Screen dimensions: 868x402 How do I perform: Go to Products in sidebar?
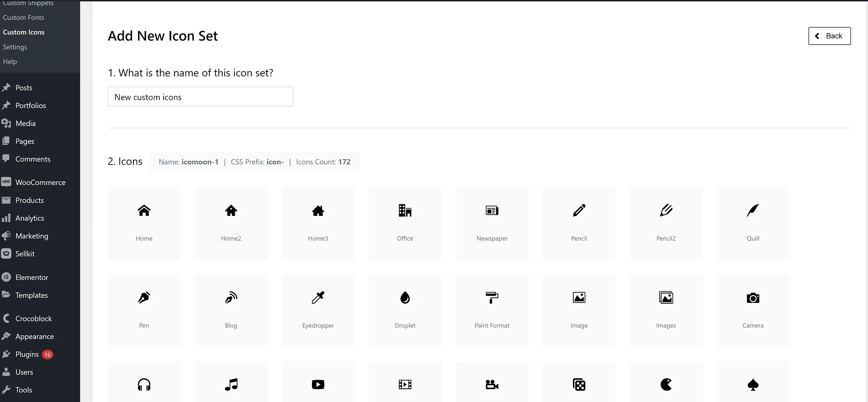click(30, 200)
